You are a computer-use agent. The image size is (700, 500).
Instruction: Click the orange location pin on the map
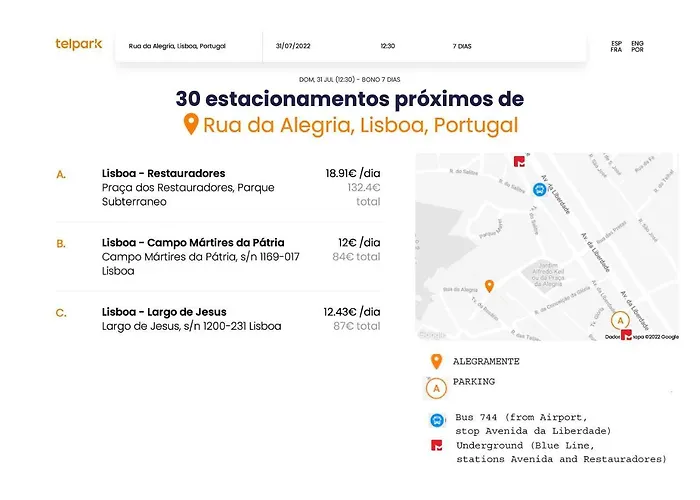coord(489,286)
